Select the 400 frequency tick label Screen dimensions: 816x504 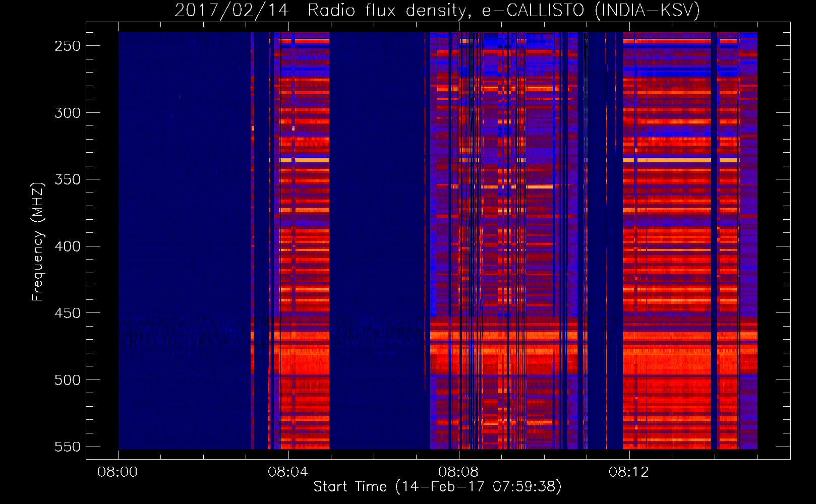tap(68, 246)
